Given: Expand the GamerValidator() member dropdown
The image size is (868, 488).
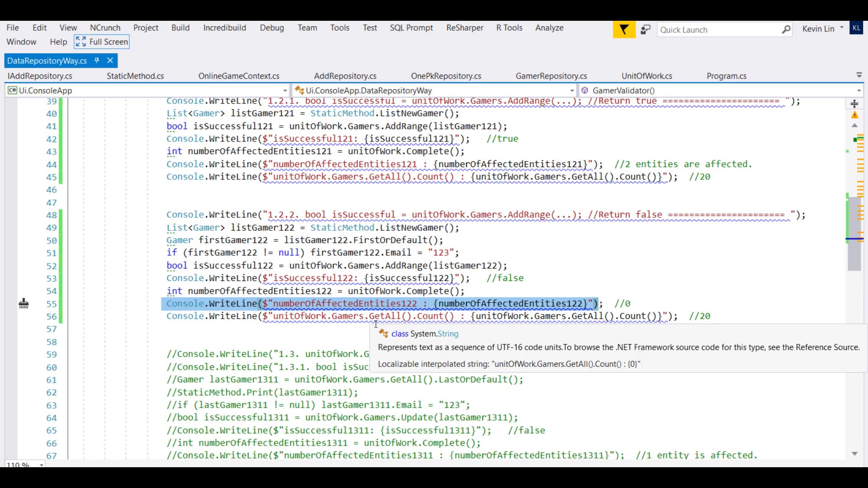Looking at the screenshot, I should click(859, 90).
